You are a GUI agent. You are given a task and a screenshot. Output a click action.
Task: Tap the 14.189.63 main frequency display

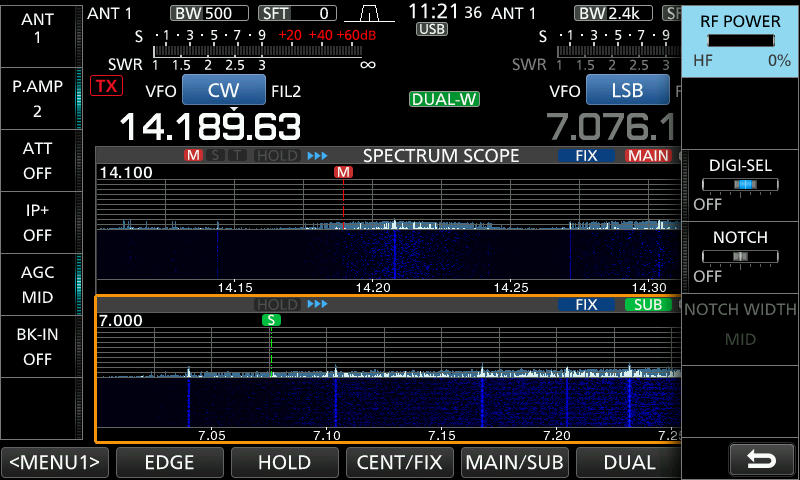210,127
